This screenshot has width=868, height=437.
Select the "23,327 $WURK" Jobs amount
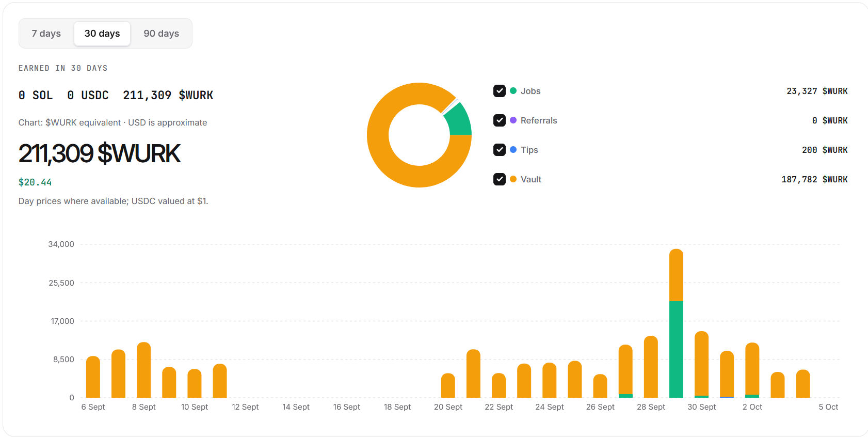click(817, 91)
